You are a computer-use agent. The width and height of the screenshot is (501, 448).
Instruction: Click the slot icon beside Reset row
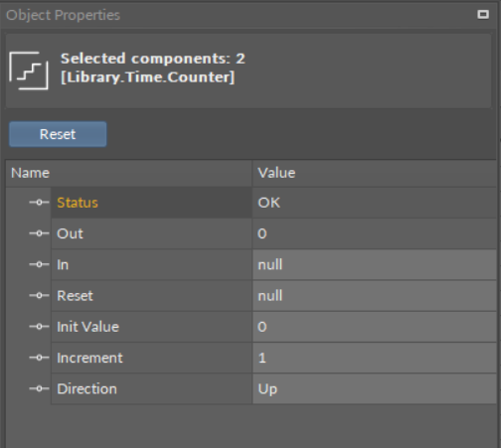(39, 295)
